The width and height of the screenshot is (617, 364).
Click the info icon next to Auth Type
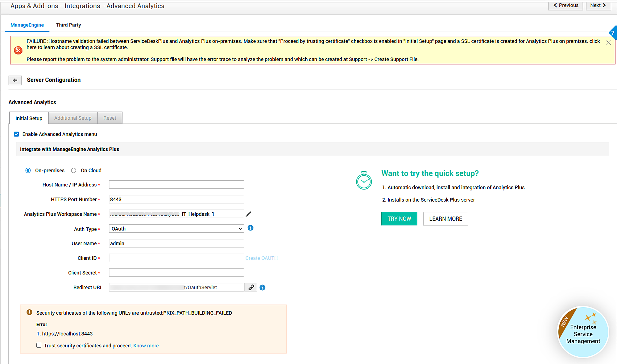[251, 228]
